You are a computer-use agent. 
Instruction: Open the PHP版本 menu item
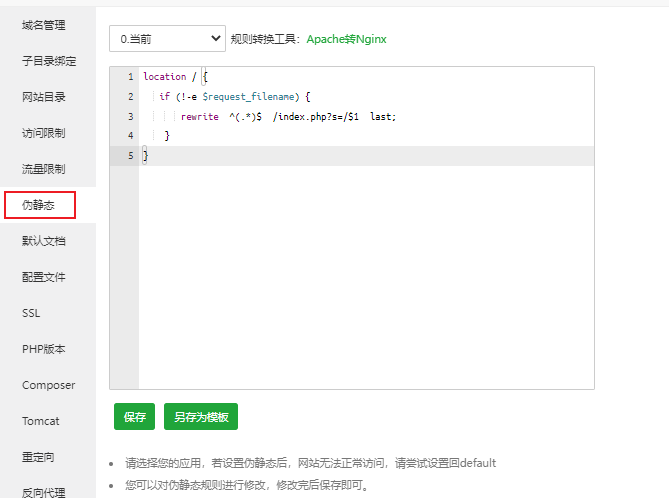click(44, 349)
